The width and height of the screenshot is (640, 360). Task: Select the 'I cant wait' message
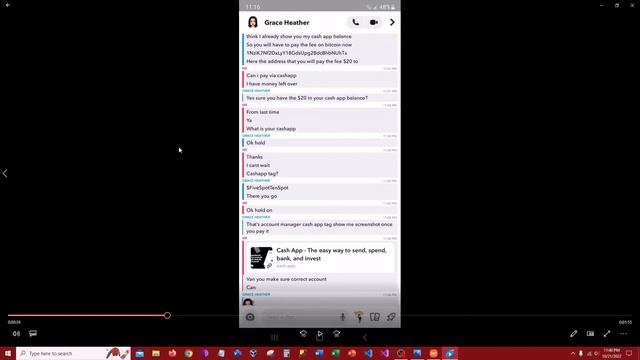tap(258, 165)
